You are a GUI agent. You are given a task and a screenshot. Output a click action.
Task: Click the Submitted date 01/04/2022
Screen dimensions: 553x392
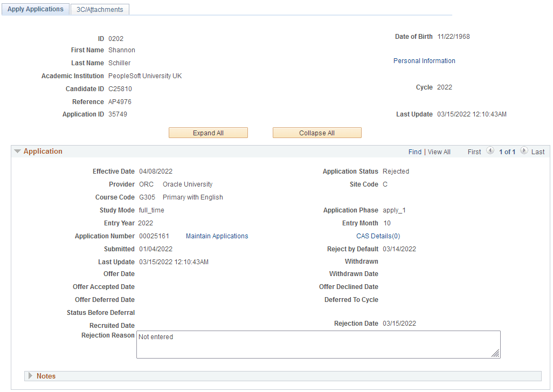point(156,249)
